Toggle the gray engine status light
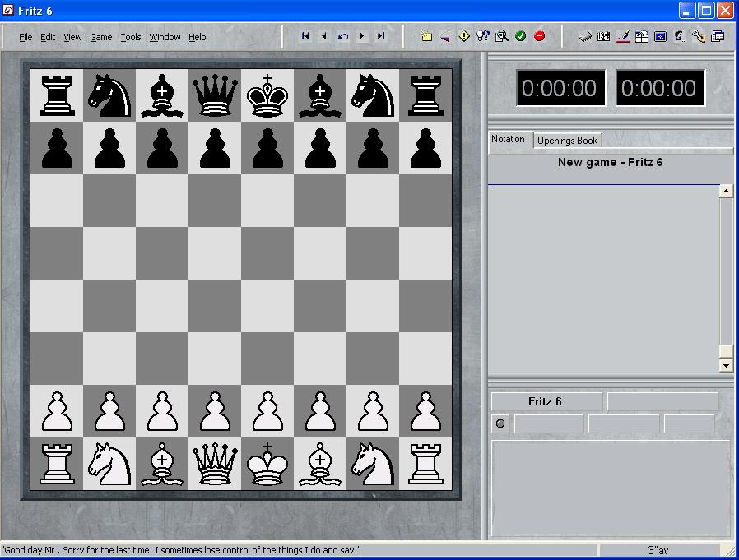Image resolution: width=739 pixels, height=560 pixels. click(500, 423)
